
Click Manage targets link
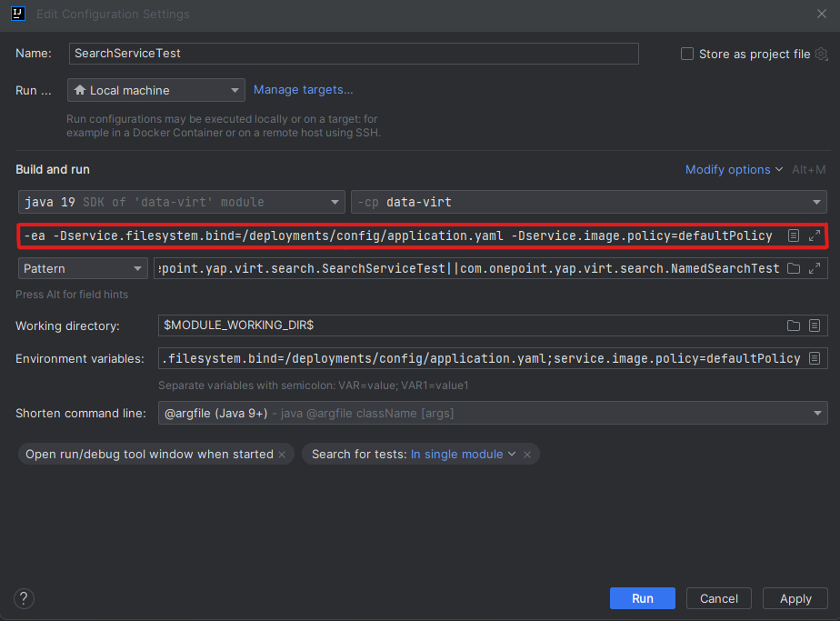pyautogui.click(x=304, y=89)
